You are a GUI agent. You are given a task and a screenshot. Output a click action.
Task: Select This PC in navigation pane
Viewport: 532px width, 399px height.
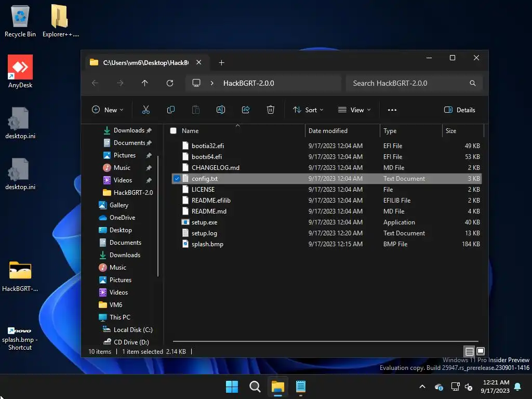tap(114, 317)
